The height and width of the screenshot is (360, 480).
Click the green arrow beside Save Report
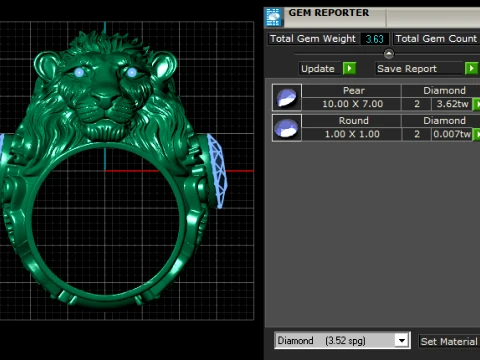(471, 68)
